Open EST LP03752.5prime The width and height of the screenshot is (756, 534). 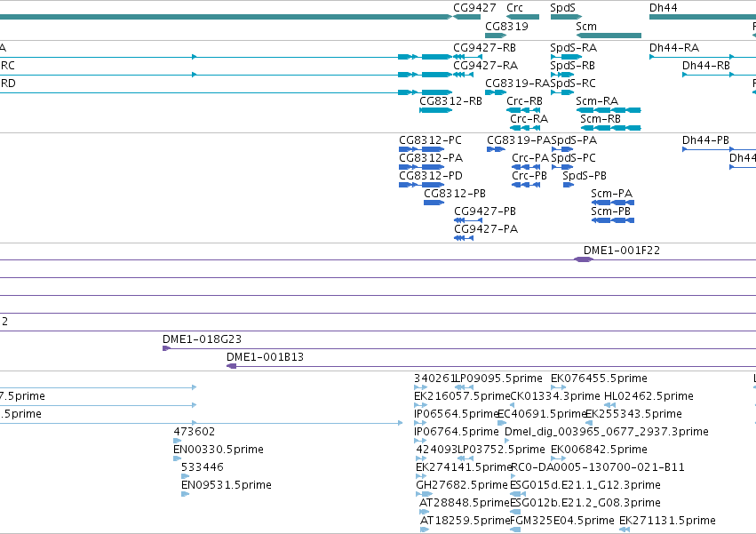click(501, 450)
